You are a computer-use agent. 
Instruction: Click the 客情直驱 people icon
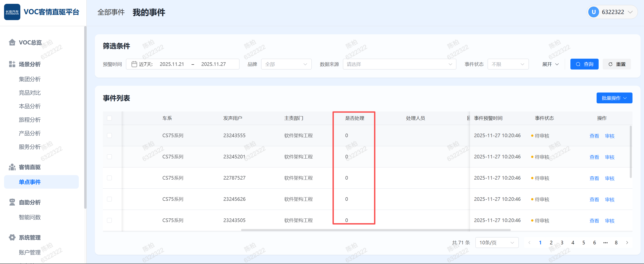[12, 167]
